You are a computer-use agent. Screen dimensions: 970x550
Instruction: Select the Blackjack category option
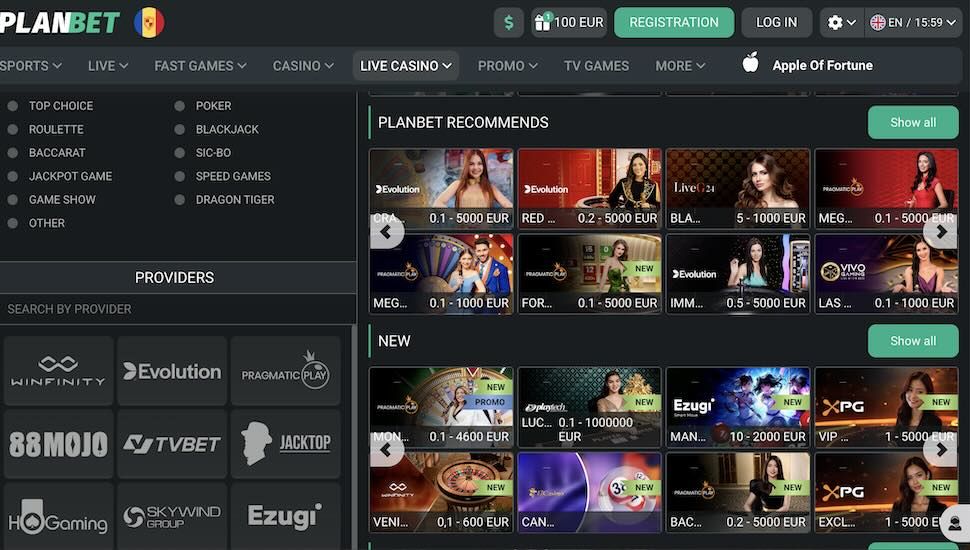[227, 129]
